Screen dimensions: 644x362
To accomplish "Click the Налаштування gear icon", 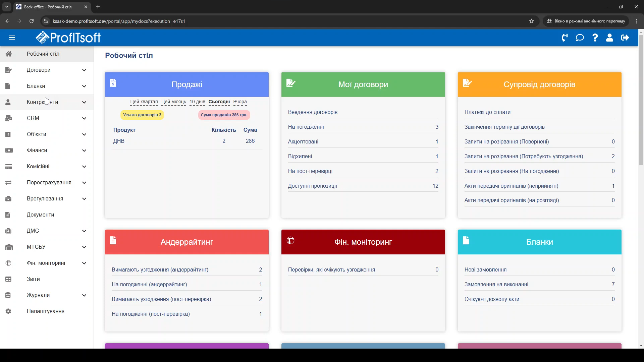I will (x=8, y=311).
